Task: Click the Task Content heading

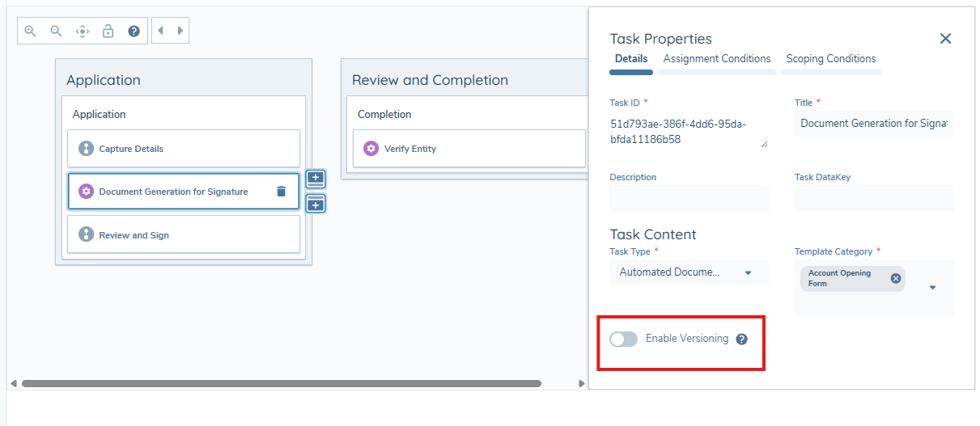Action: tap(653, 234)
